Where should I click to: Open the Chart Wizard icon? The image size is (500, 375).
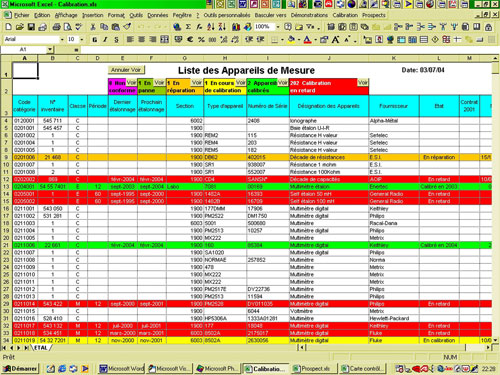point(236,27)
